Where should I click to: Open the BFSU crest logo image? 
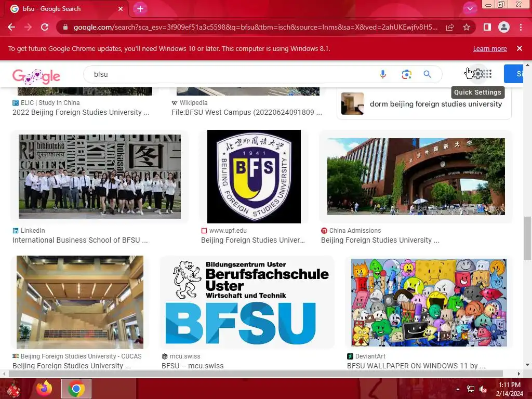click(x=254, y=177)
